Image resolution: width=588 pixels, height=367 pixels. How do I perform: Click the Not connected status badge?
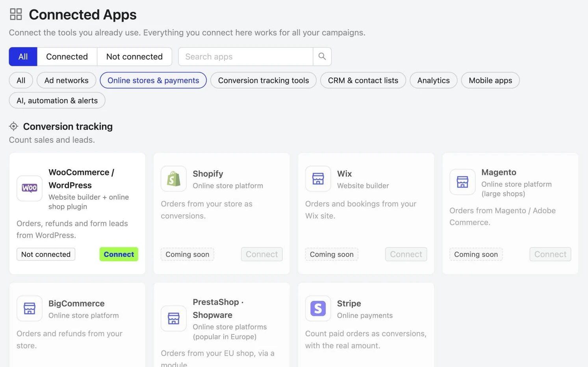[x=46, y=254]
